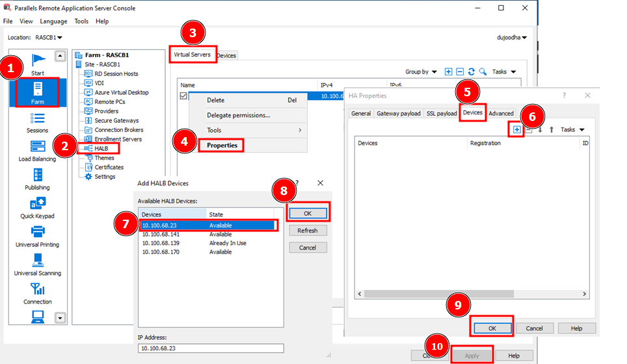Screen dimensions: 627x364
Task: Switch to SSL payload tab
Action: pyautogui.click(x=442, y=114)
